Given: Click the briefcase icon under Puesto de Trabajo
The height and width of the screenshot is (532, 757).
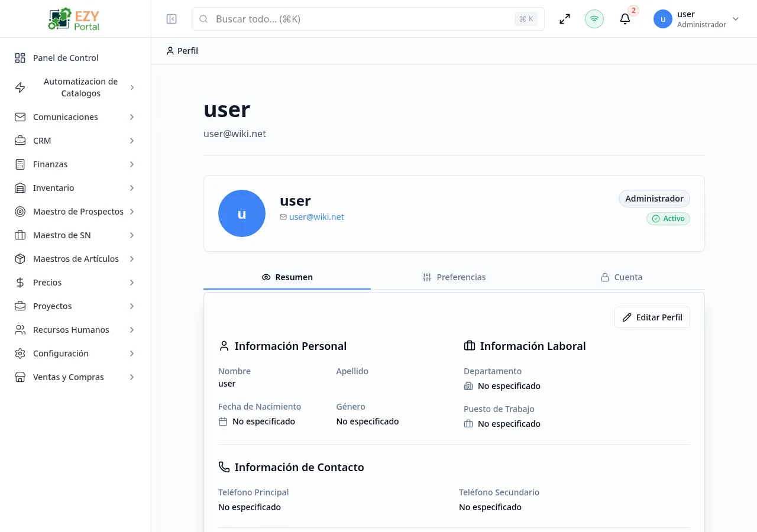Looking at the screenshot, I should point(468,424).
